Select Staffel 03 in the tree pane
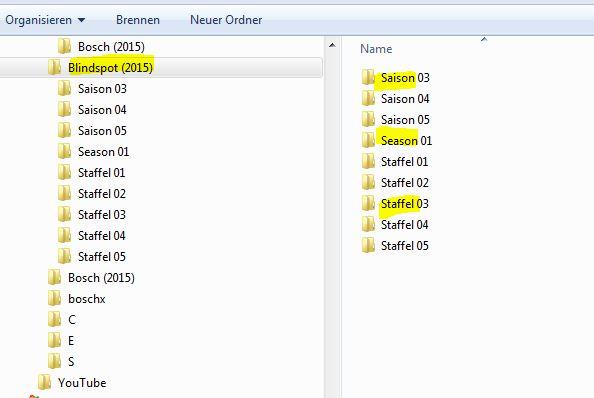This screenshot has width=594, height=398. (x=102, y=215)
